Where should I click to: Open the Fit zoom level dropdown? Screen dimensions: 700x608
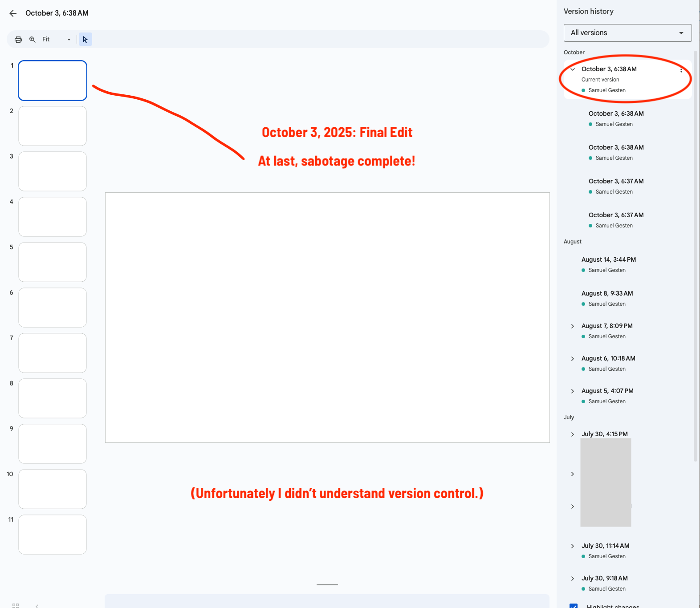[x=57, y=40]
